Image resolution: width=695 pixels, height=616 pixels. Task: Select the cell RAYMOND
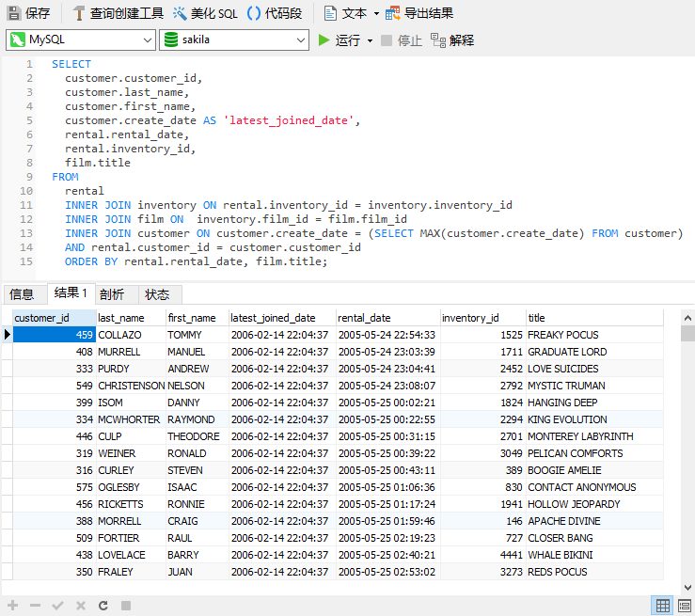(197, 419)
